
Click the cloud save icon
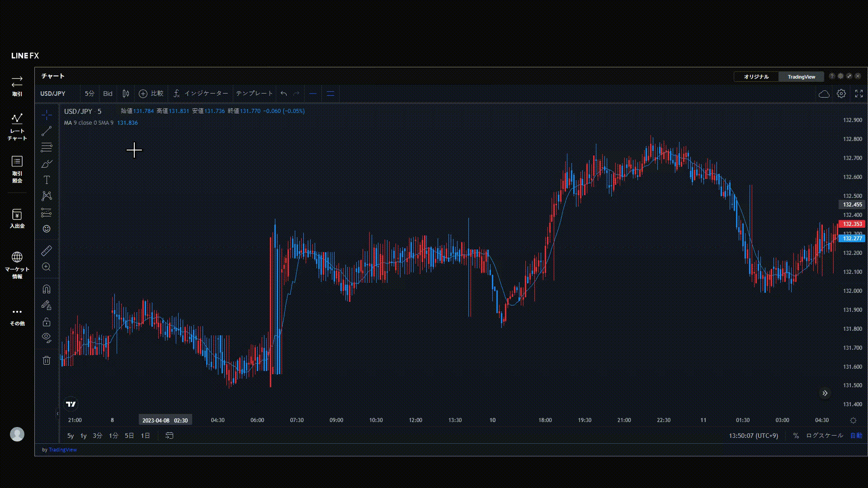[824, 94]
